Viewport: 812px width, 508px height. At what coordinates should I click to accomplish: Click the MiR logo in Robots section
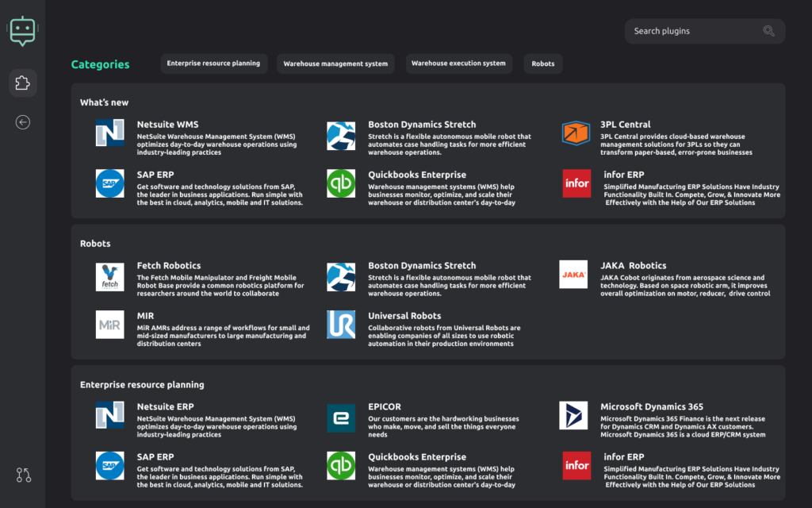pos(109,325)
